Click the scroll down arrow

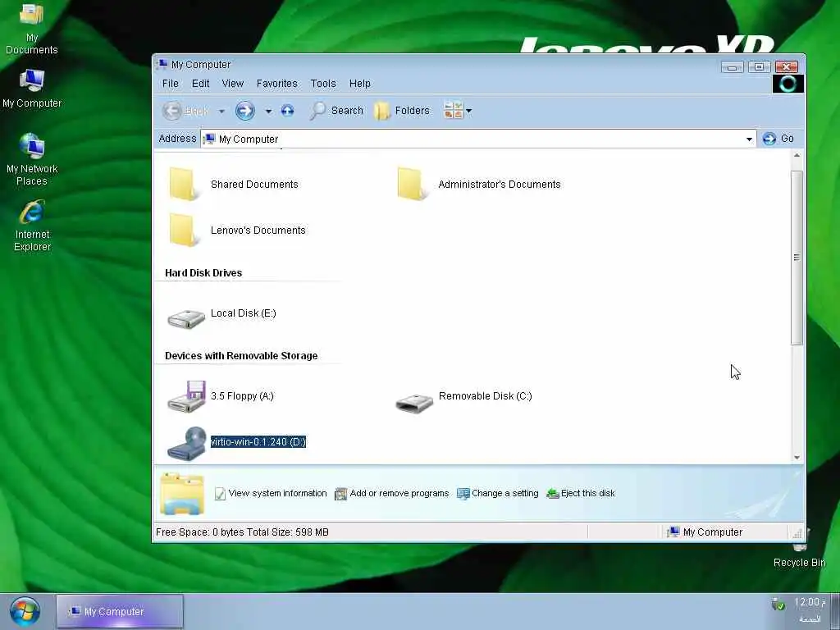click(797, 458)
